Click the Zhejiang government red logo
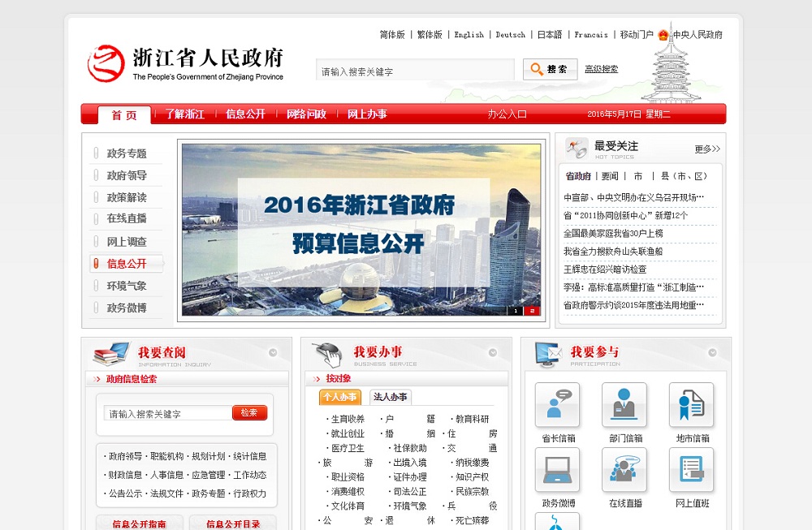This screenshot has width=812, height=530. (x=106, y=63)
